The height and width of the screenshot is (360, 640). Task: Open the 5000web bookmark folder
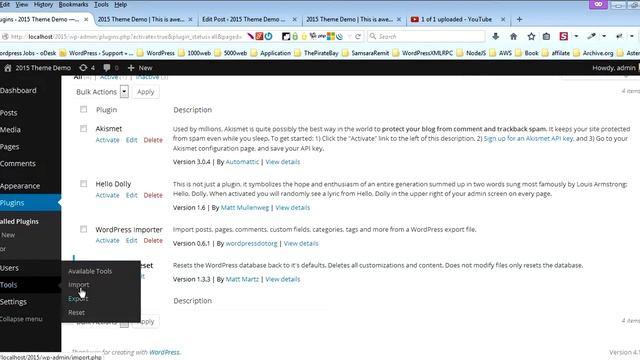[x=231, y=53]
